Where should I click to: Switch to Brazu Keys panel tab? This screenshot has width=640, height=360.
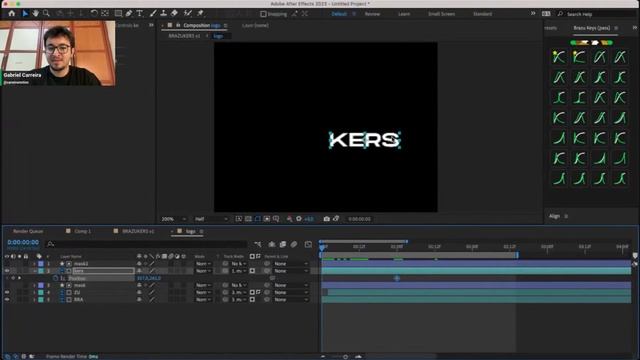point(591,28)
